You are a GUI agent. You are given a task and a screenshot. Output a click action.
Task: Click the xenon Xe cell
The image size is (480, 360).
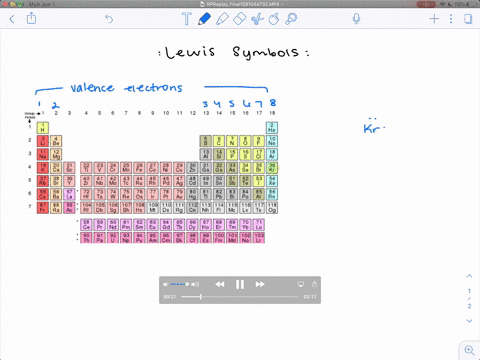coord(272,181)
